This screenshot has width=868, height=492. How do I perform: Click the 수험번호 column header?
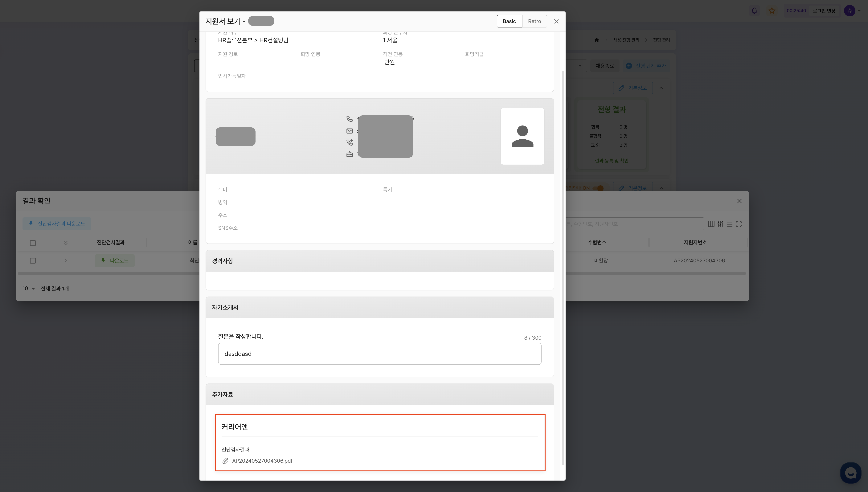(597, 242)
